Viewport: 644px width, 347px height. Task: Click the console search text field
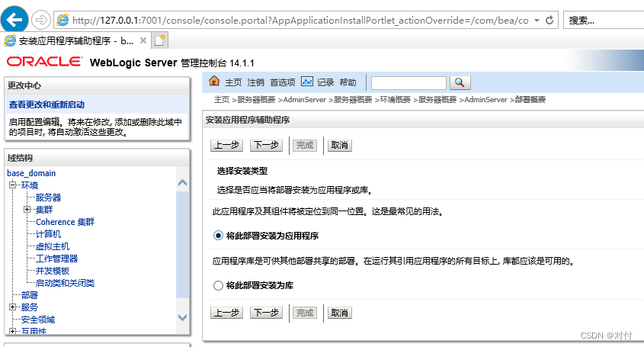pyautogui.click(x=409, y=83)
